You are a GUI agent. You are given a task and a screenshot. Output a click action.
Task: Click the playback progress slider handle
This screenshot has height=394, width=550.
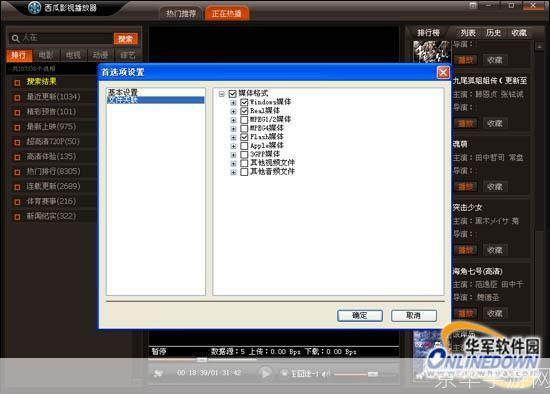pyautogui.click(x=202, y=360)
